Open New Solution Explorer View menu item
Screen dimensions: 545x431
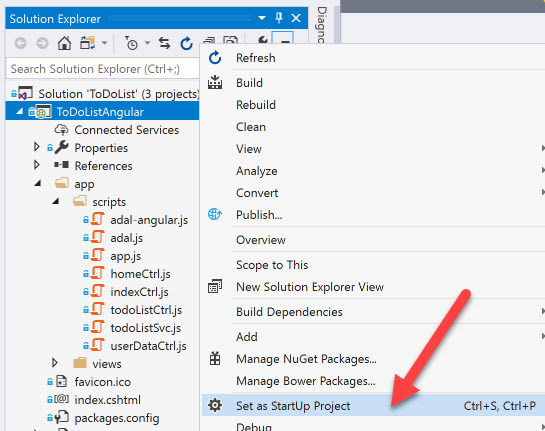(x=310, y=287)
